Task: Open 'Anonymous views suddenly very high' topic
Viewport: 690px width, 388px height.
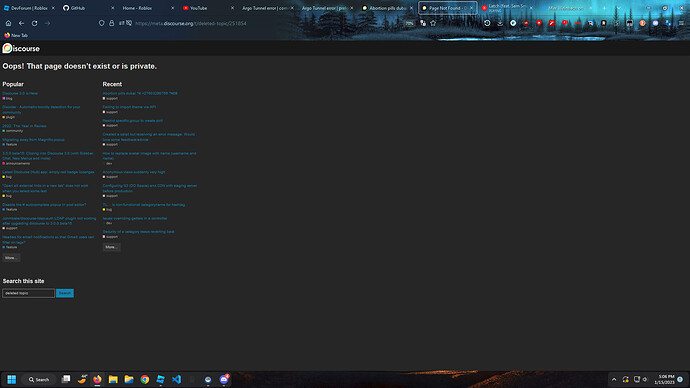Action: point(134,172)
